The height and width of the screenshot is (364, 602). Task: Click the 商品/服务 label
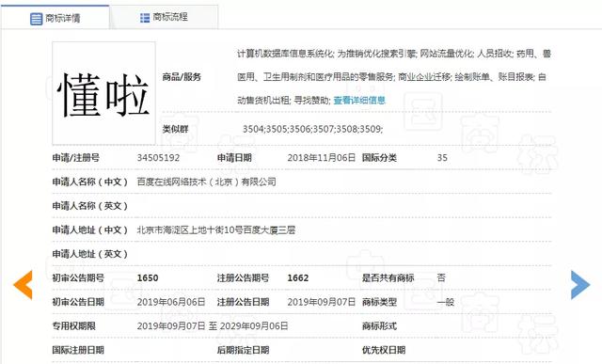182,77
